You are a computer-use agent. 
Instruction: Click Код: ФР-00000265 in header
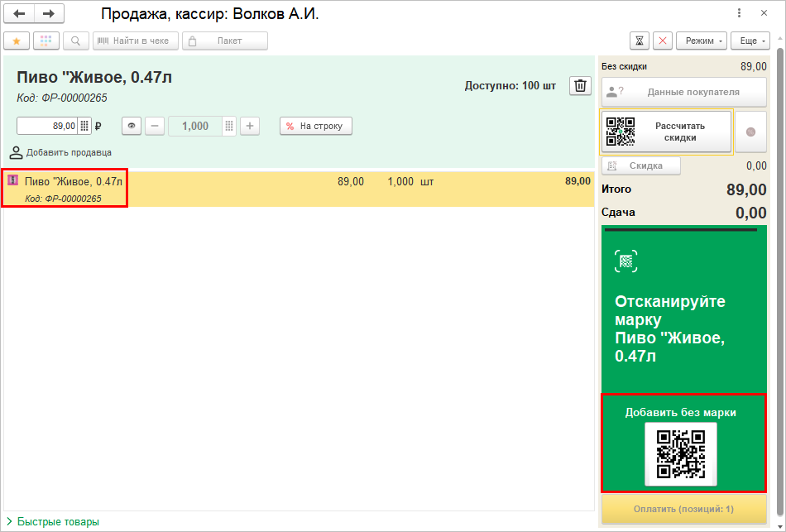[x=62, y=98]
